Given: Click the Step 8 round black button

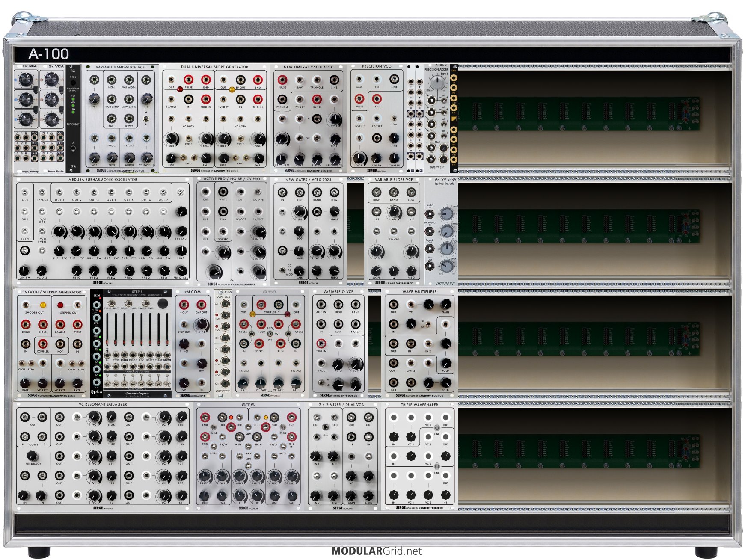Looking at the screenshot, I should coord(163,304).
